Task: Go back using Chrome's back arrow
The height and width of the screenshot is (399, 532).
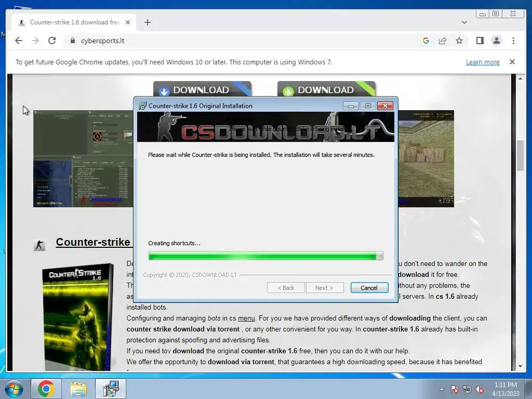Action: (x=19, y=41)
